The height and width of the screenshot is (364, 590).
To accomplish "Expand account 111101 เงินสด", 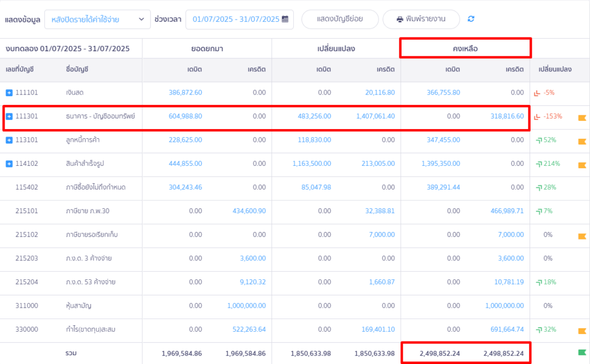I will click(x=9, y=93).
